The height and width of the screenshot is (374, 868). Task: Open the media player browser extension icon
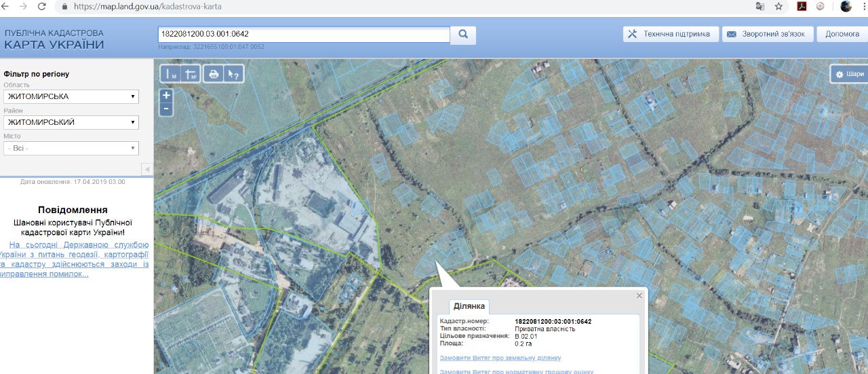tap(821, 6)
